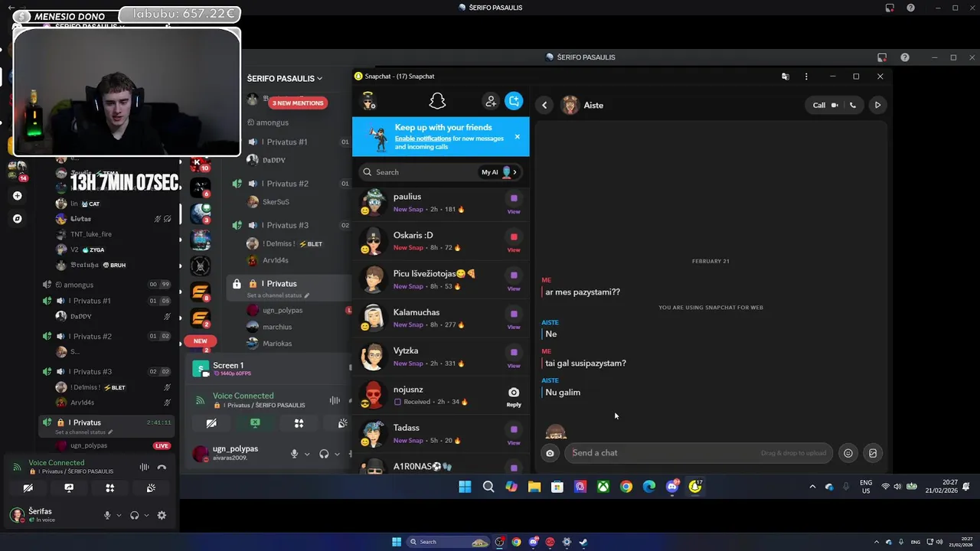The width and height of the screenshot is (980, 551).
Task: Click the Snapchat ghost logo
Action: 437,101
